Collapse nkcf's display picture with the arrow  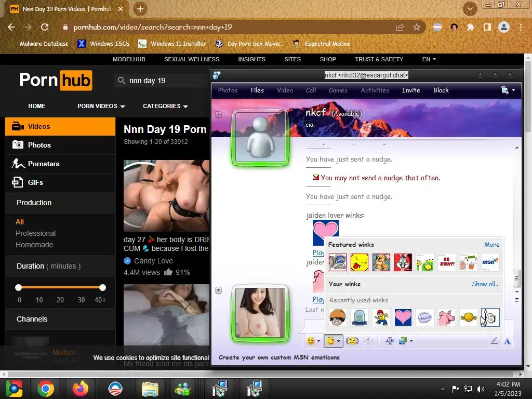click(219, 115)
